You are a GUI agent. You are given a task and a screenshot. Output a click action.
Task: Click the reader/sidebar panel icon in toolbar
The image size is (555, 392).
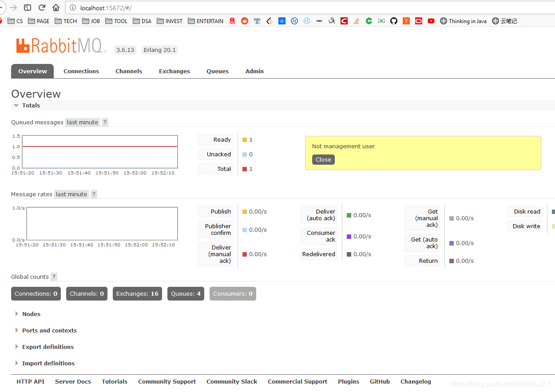(x=28, y=8)
